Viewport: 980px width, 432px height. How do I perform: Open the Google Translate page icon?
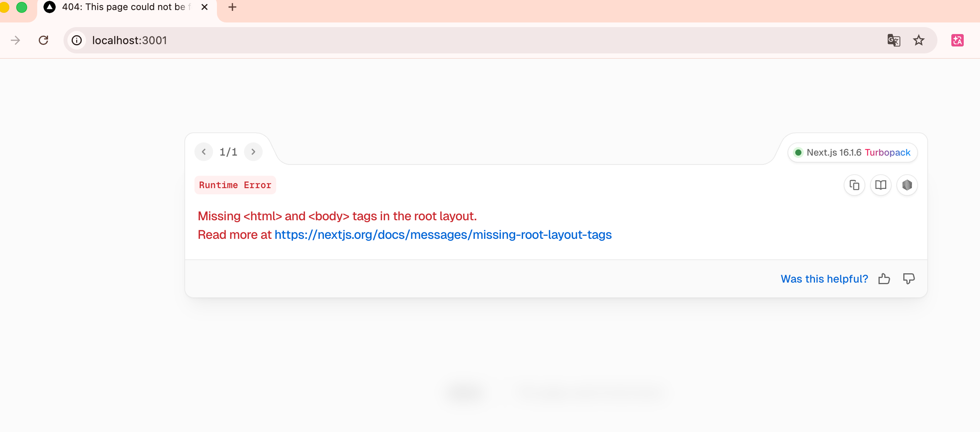(894, 40)
